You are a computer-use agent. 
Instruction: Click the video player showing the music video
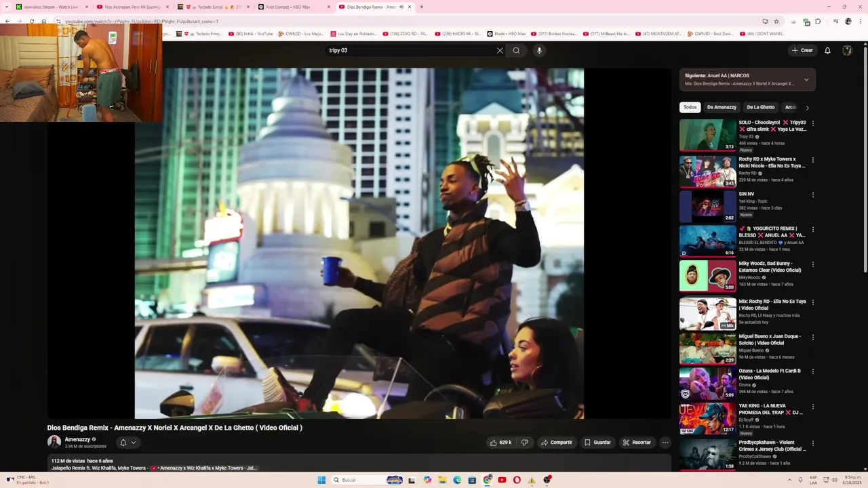click(x=359, y=243)
